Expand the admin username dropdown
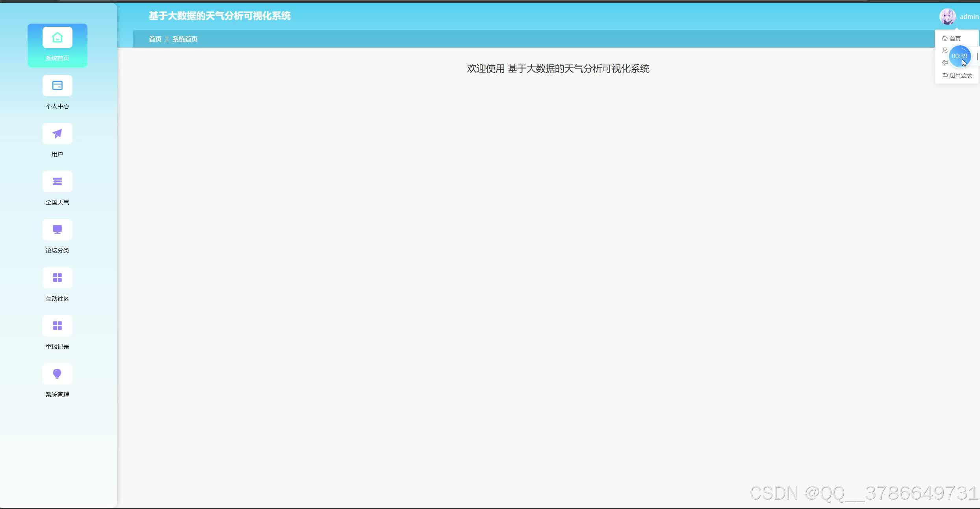The height and width of the screenshot is (509, 980). [x=969, y=17]
